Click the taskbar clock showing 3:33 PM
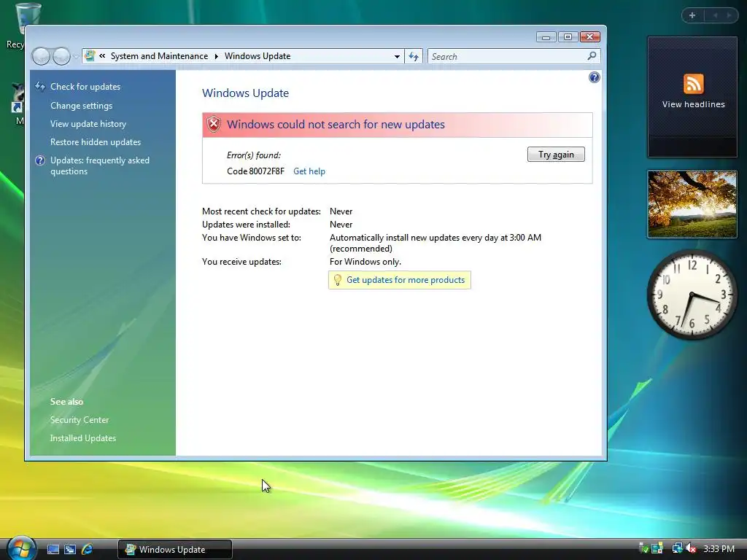The image size is (747, 560). coord(719,548)
